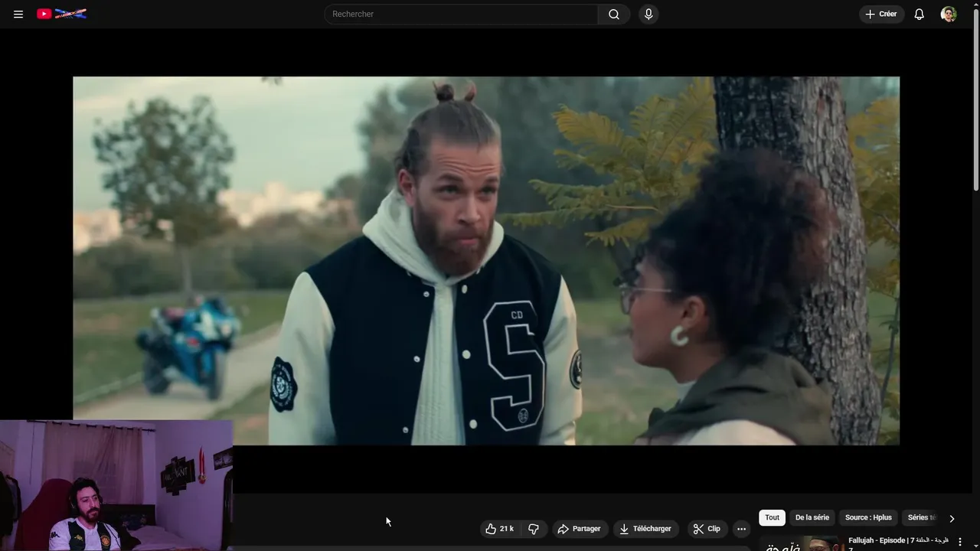Click the Télécharger button
Image resolution: width=980 pixels, height=551 pixels.
[x=645, y=529]
